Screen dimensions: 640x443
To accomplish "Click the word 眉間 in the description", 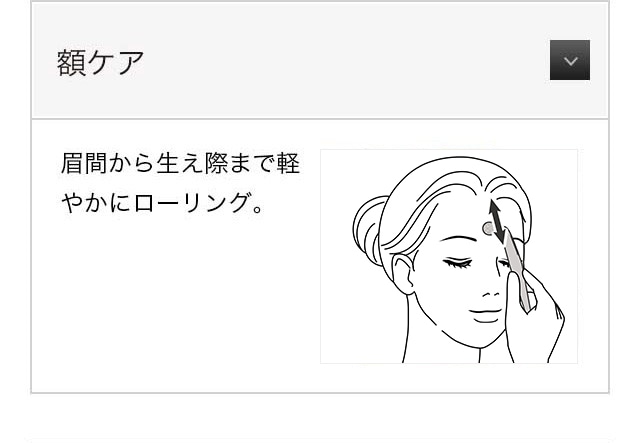I will pyautogui.click(x=84, y=164).
